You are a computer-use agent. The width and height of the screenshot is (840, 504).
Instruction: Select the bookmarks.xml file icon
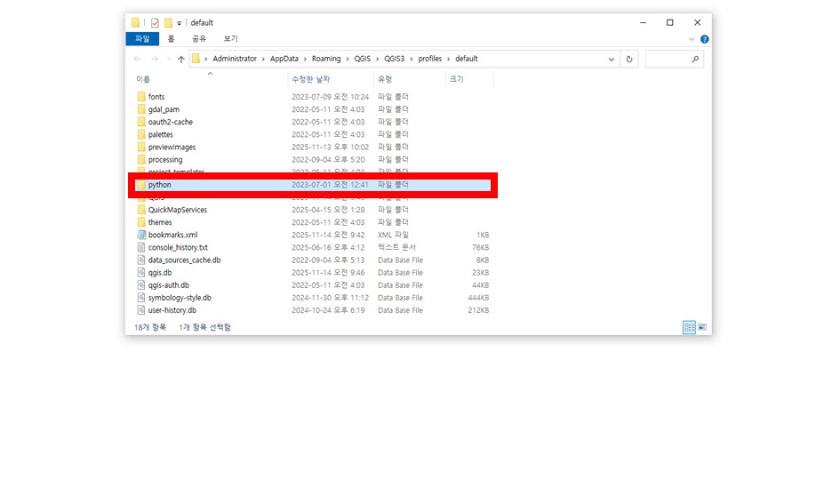(x=140, y=235)
